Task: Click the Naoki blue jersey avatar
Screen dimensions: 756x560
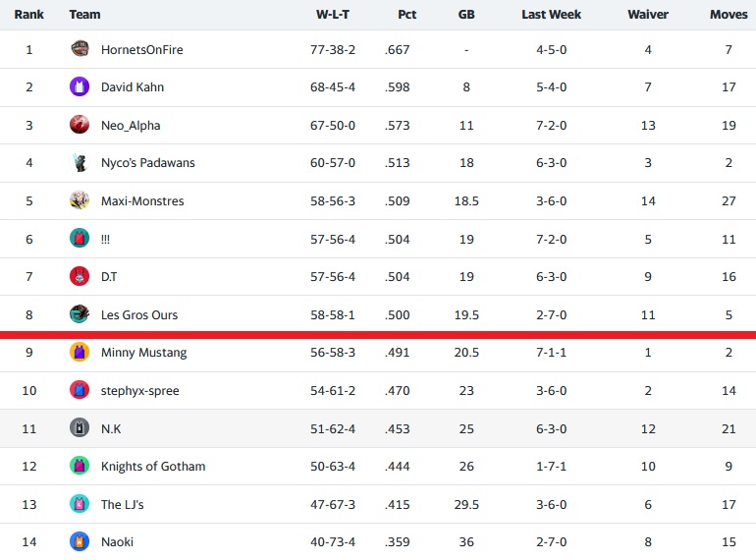Action: [80, 541]
